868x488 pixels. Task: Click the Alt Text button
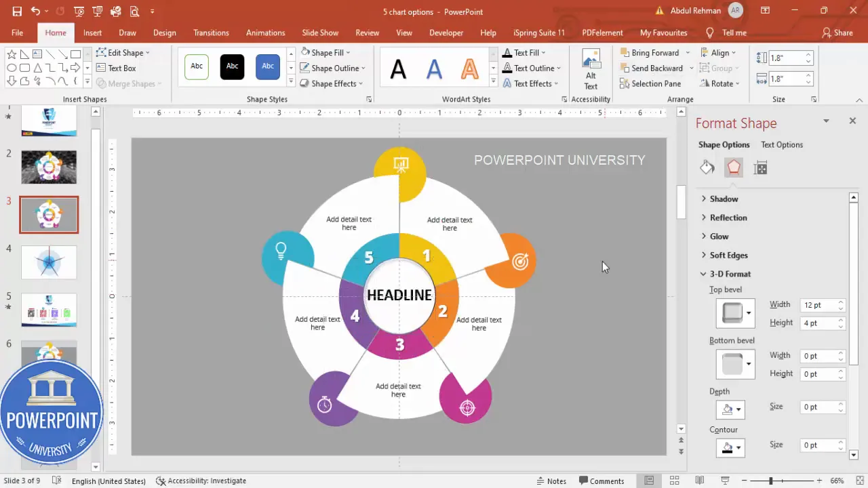[x=591, y=70]
